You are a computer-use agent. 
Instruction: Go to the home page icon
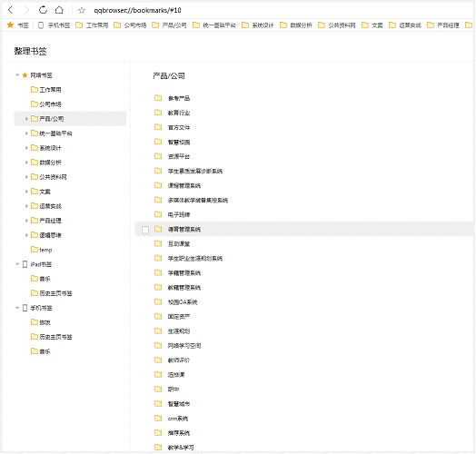pyautogui.click(x=59, y=10)
